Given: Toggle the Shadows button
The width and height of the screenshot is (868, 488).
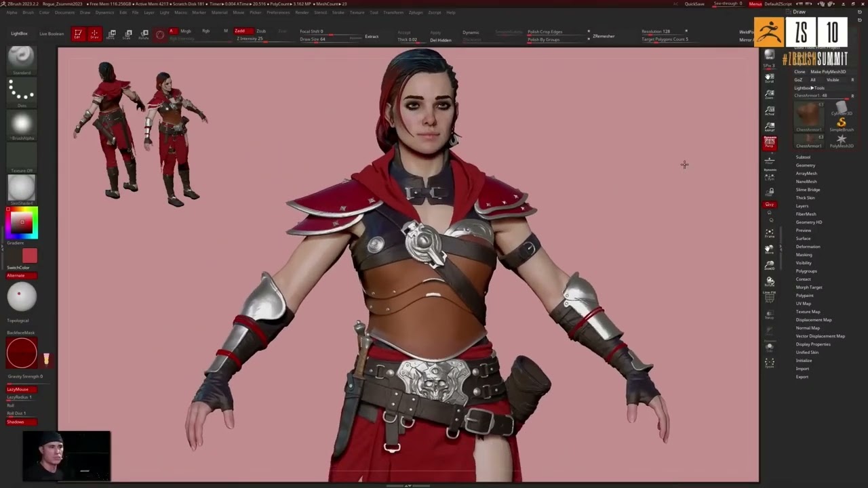Looking at the screenshot, I should pos(21,422).
